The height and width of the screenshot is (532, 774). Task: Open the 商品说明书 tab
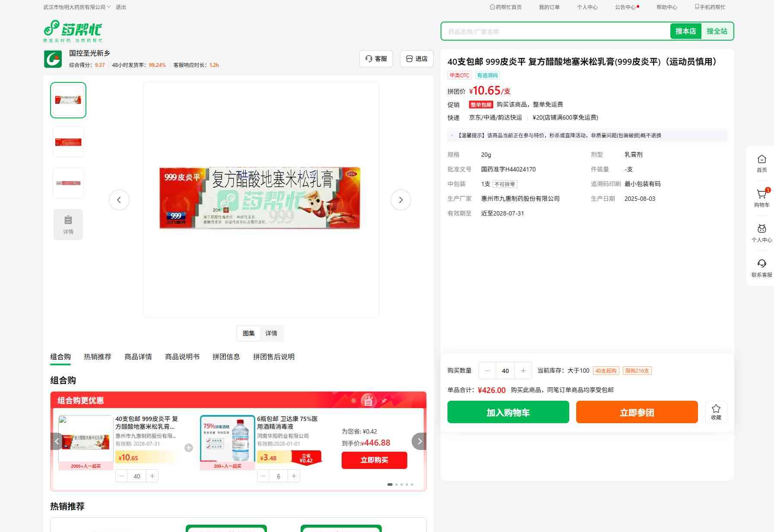point(182,357)
